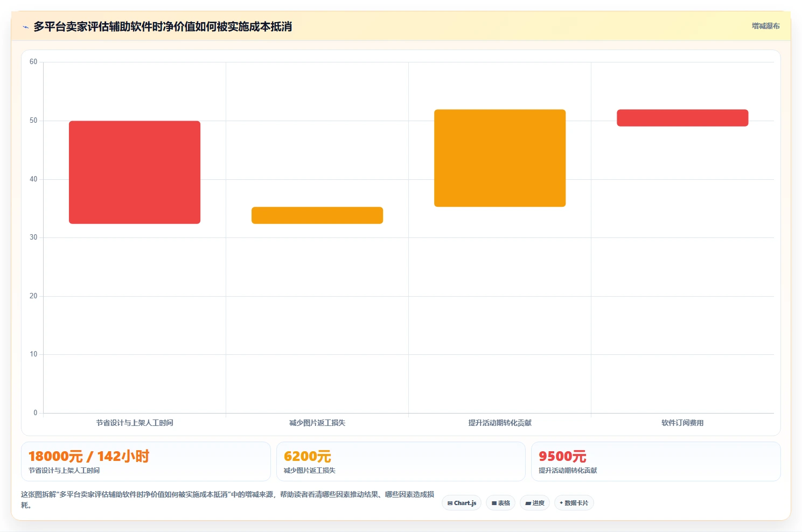Click the x-axis label 节省设计与上架人工时间
802x532 pixels.
pos(135,423)
